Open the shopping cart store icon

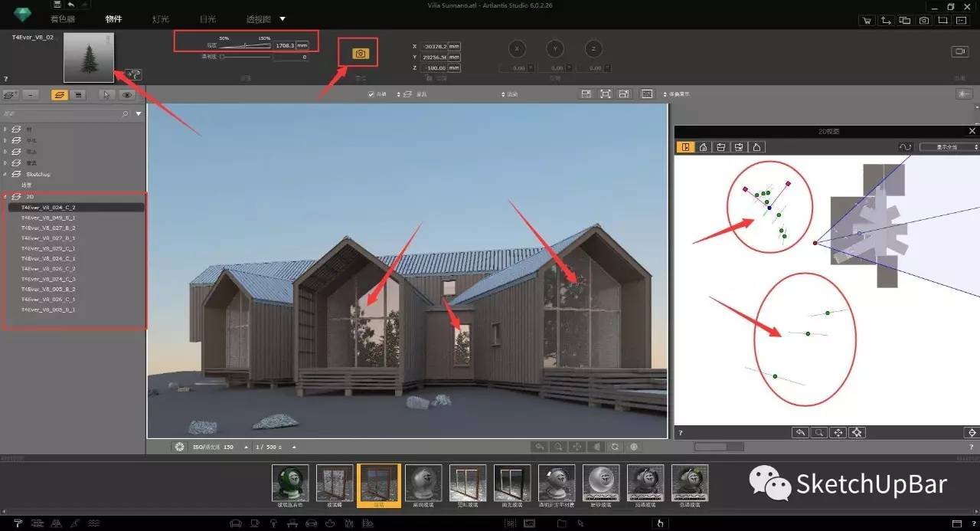(867, 20)
